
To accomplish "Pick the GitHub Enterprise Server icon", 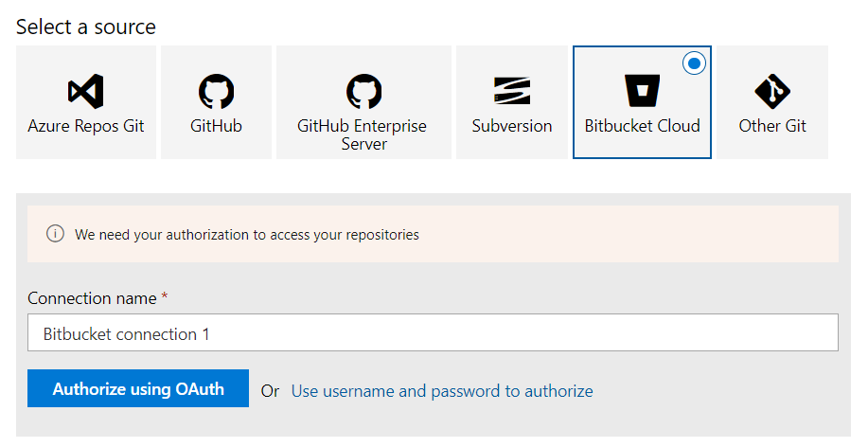I will click(x=363, y=92).
